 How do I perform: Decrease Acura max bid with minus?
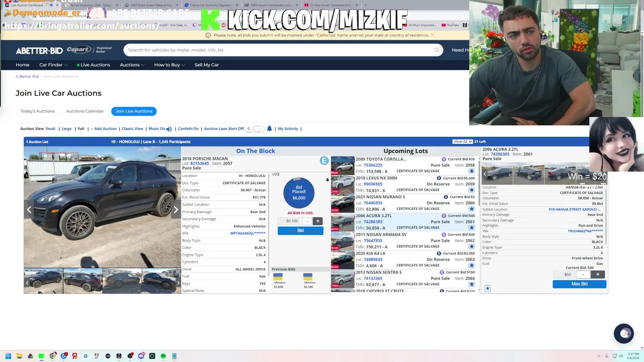point(583,275)
